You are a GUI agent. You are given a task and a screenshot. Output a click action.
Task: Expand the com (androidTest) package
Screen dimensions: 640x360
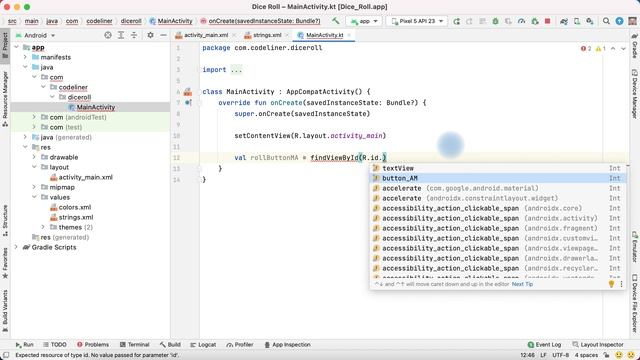(x=34, y=117)
